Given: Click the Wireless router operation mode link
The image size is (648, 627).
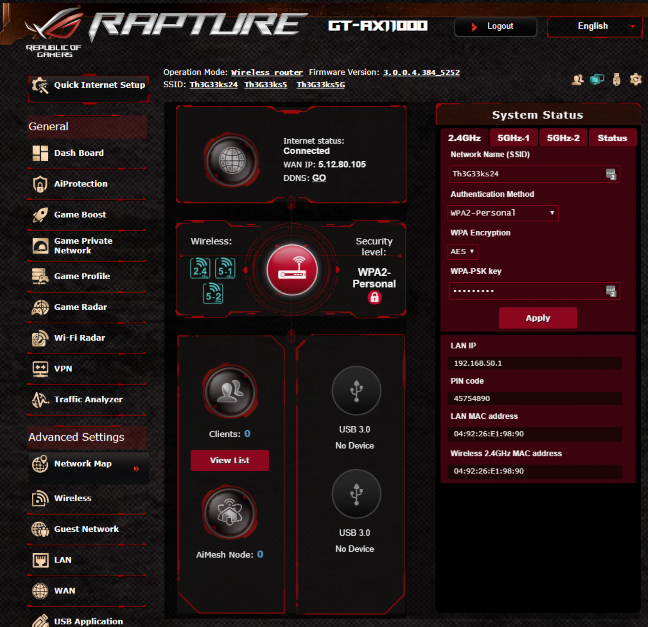Looking at the screenshot, I should point(267,73).
